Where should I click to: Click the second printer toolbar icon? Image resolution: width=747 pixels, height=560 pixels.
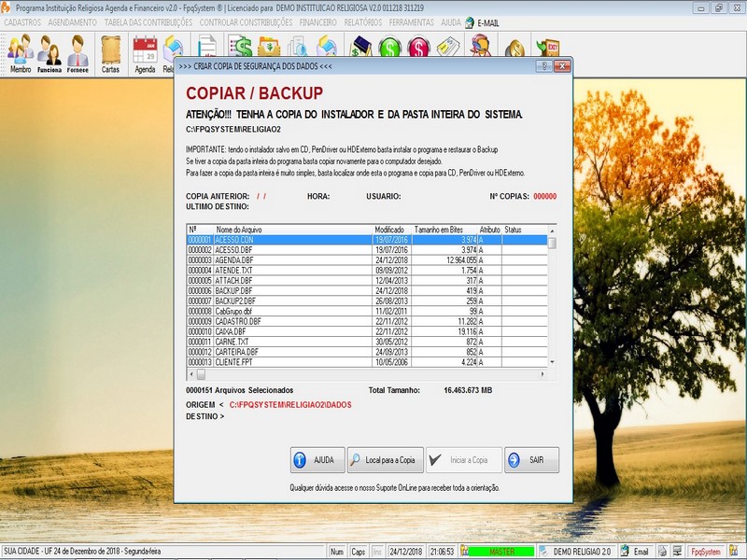click(327, 47)
